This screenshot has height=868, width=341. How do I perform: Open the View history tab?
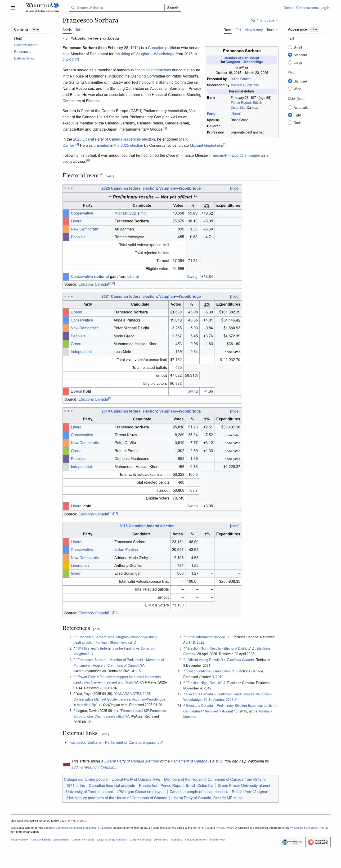(x=253, y=30)
